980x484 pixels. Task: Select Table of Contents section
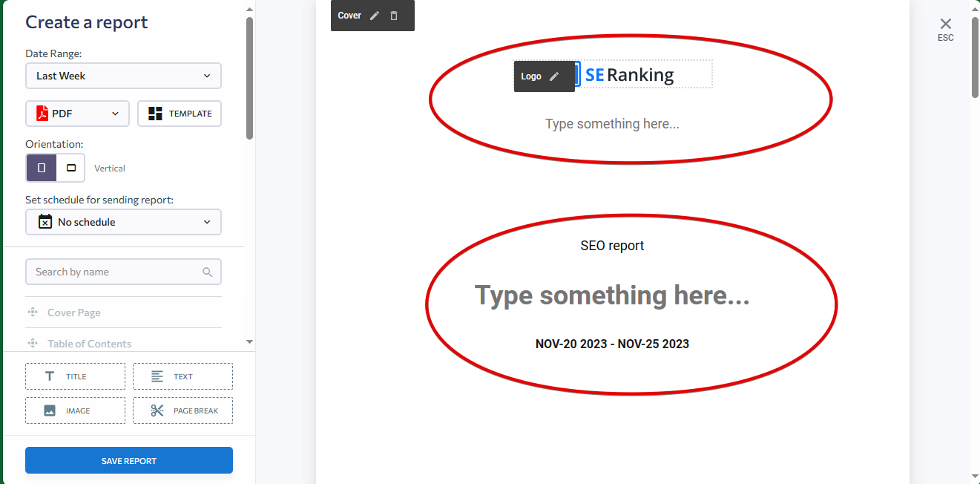pos(89,344)
